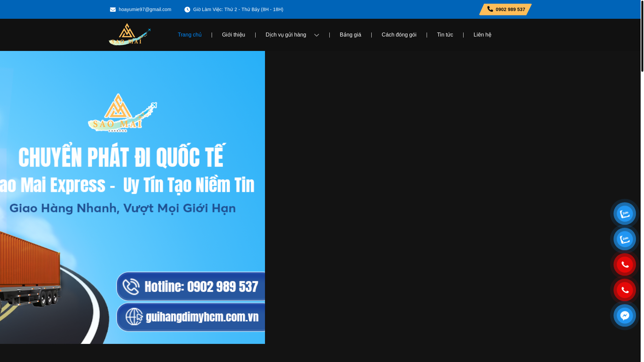This screenshot has height=362, width=644.
Task: Open the Messenger chat floating button
Action: point(625,315)
